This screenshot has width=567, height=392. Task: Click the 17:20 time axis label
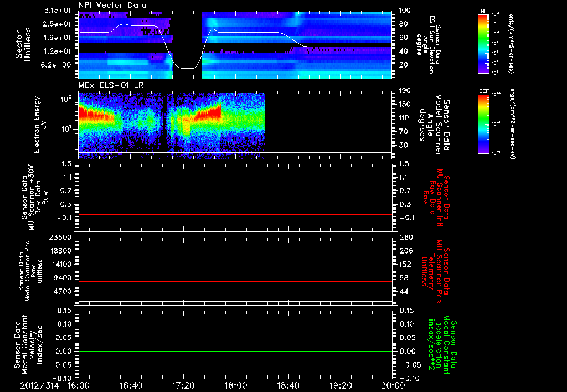(183, 385)
